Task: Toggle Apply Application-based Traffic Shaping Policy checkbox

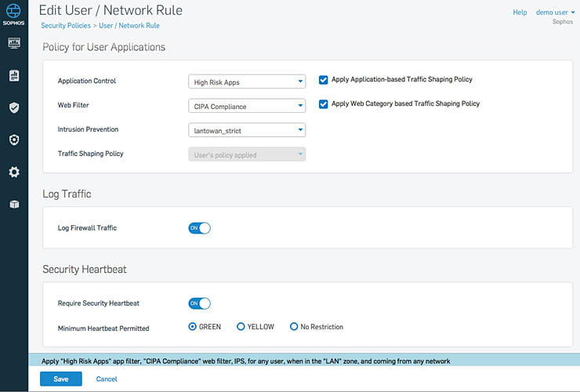Action: tap(324, 80)
